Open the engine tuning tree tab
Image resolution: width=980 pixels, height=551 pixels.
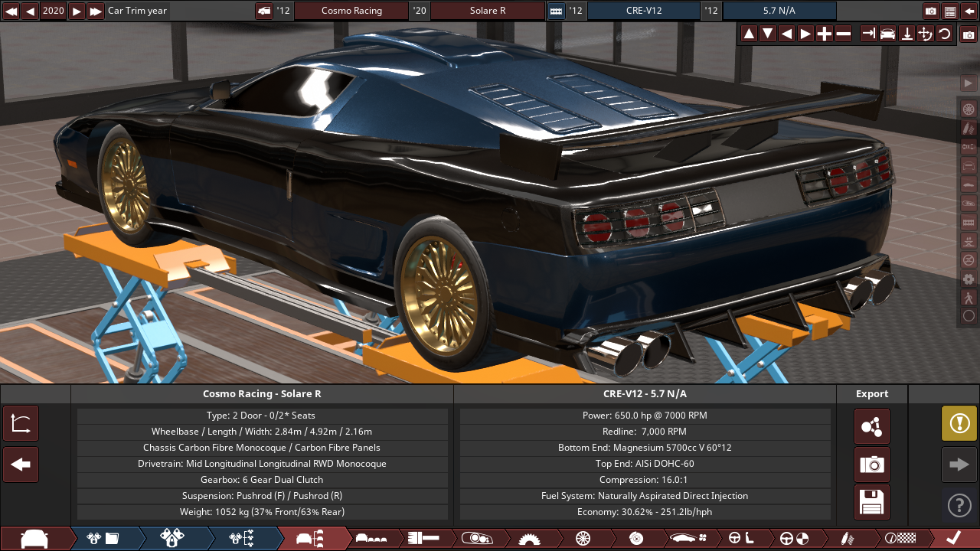(x=242, y=538)
